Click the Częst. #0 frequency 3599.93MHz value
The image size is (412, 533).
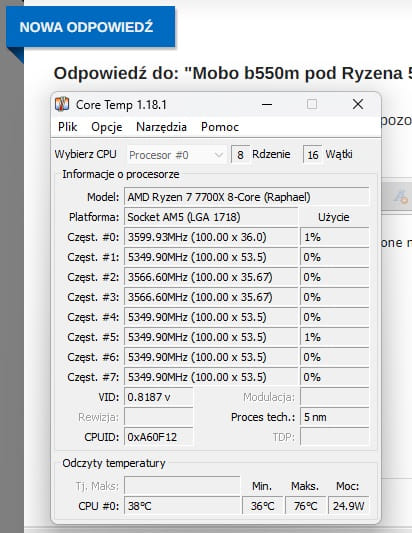point(211,237)
